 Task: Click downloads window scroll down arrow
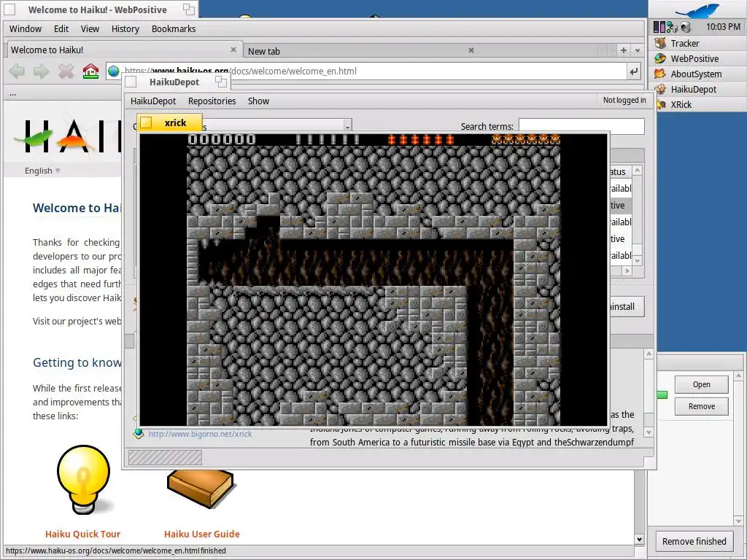739,521
